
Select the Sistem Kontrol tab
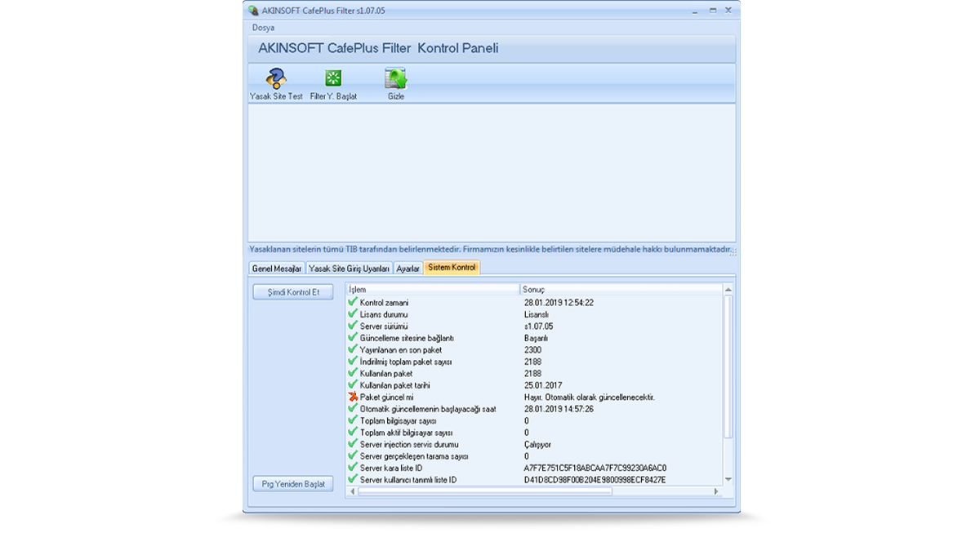[x=452, y=268]
